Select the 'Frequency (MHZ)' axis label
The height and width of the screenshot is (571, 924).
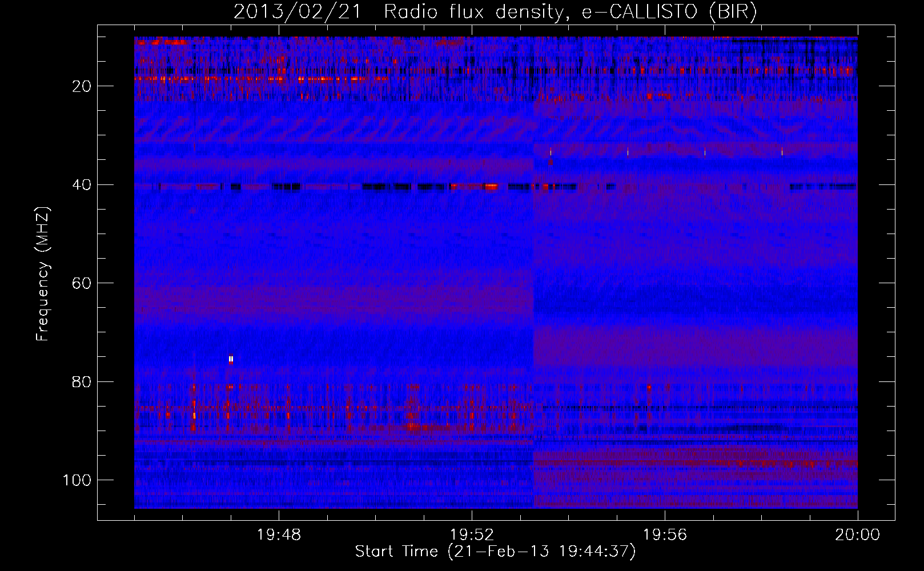click(x=43, y=274)
